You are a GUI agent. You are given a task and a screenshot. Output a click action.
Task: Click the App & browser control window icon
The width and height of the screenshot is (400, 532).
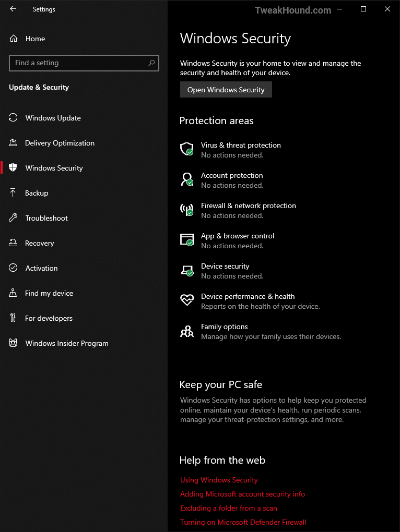click(x=187, y=239)
